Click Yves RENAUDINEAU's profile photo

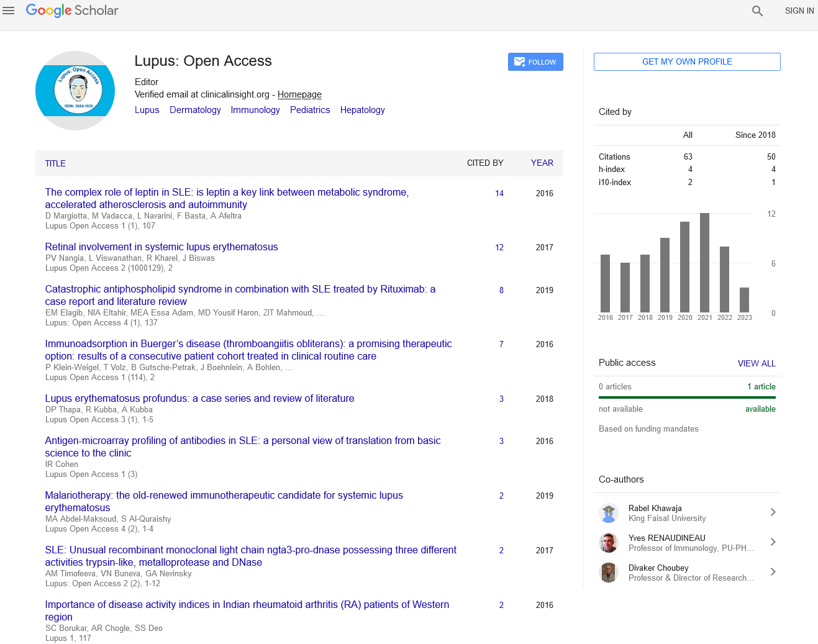tap(609, 543)
